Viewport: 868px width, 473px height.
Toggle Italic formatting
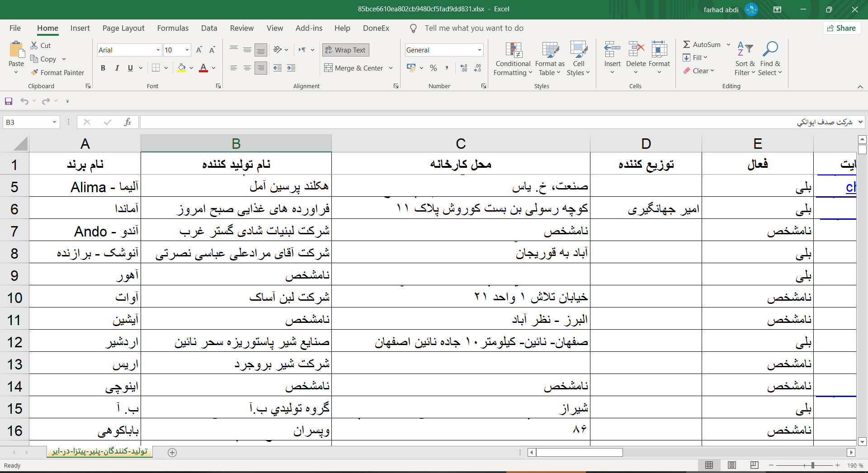point(117,68)
